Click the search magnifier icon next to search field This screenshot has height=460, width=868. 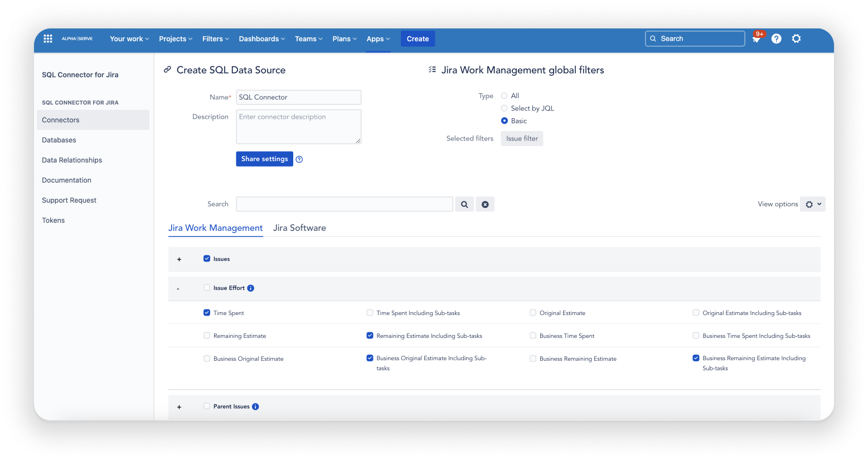tap(464, 204)
